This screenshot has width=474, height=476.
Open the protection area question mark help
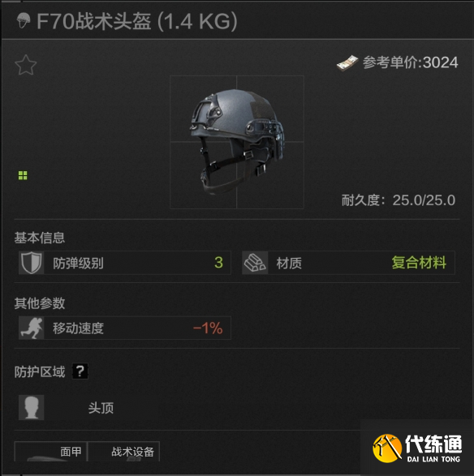pyautogui.click(x=80, y=371)
